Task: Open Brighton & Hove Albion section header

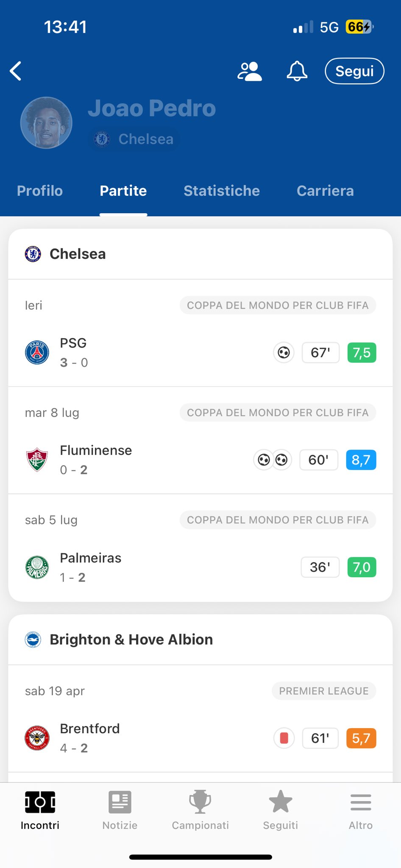Action: click(131, 640)
